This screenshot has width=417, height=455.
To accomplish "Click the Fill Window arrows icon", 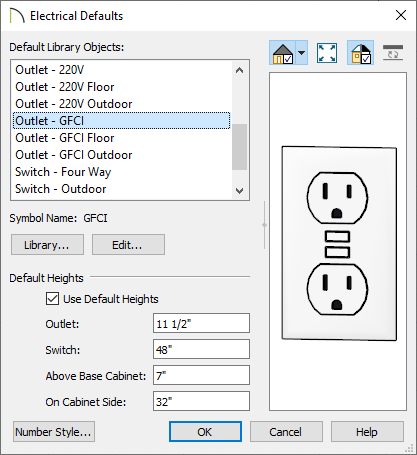I will click(327, 53).
